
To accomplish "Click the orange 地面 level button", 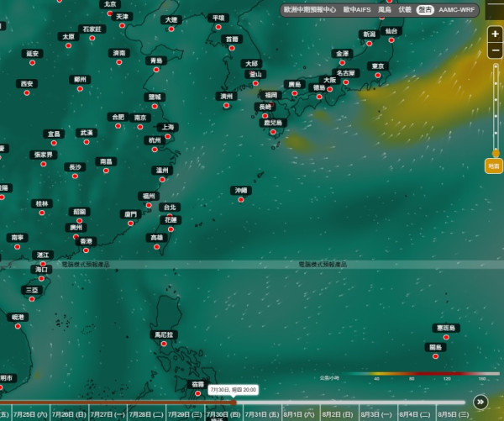I will (x=494, y=166).
